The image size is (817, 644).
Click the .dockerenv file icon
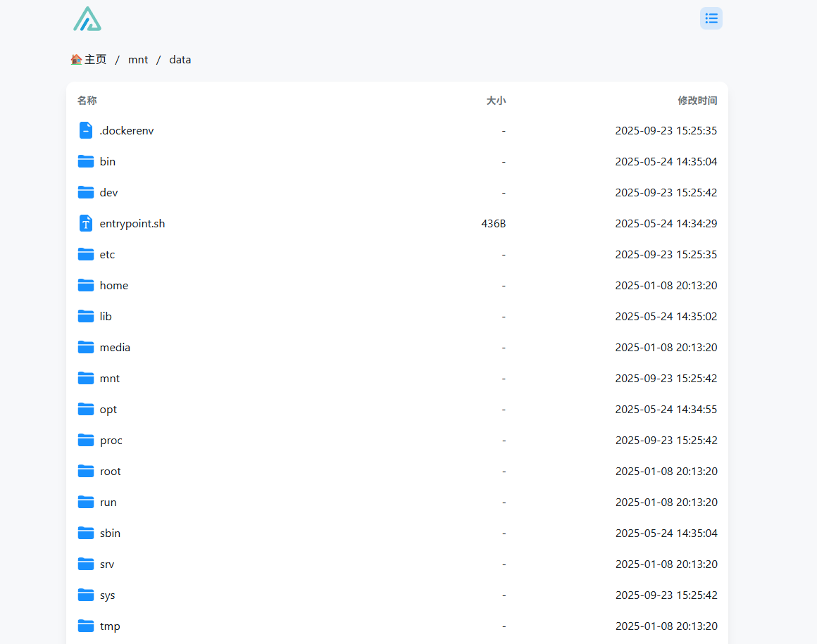tap(86, 130)
